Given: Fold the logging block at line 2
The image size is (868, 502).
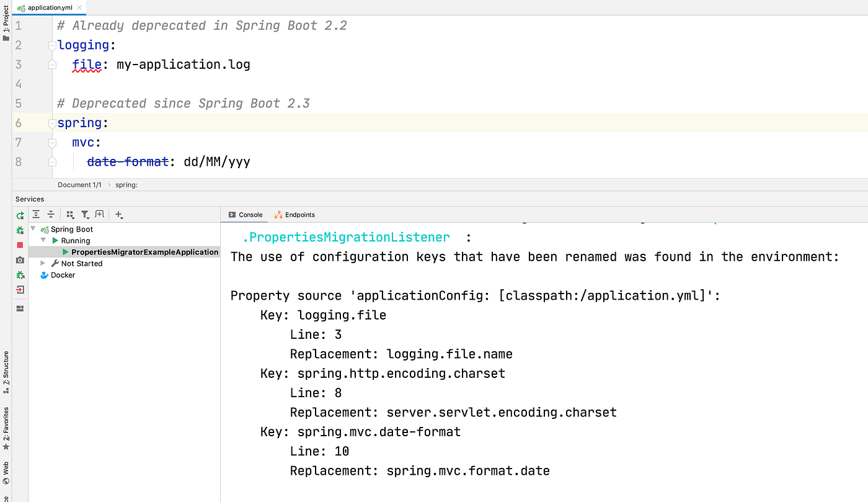Looking at the screenshot, I should click(52, 45).
